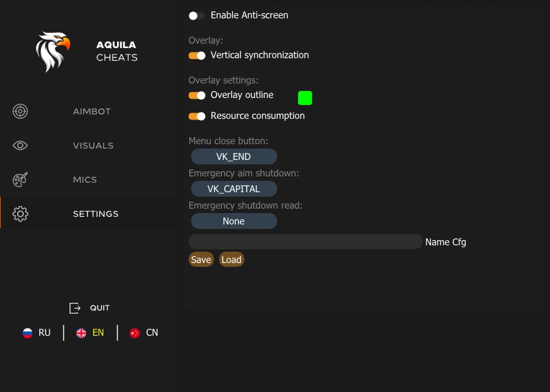
Task: Click the Aquila eagle logo
Action: 53,51
